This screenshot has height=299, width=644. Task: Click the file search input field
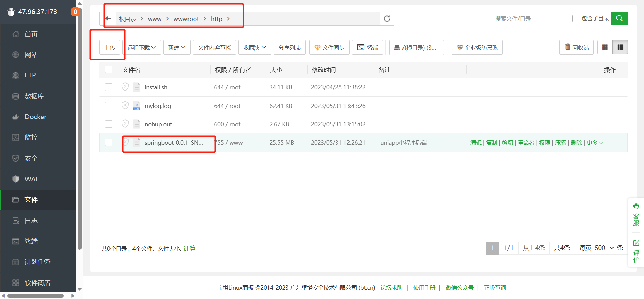pos(531,19)
